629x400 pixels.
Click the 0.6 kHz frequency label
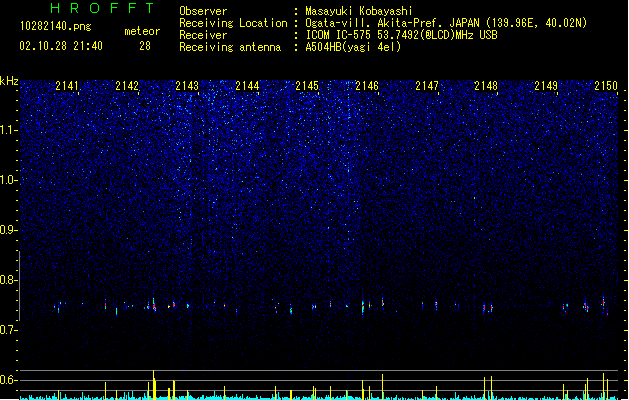[9, 380]
